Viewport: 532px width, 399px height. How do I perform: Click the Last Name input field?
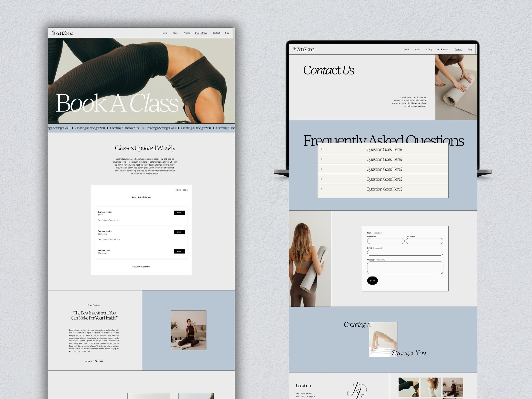coord(425,241)
